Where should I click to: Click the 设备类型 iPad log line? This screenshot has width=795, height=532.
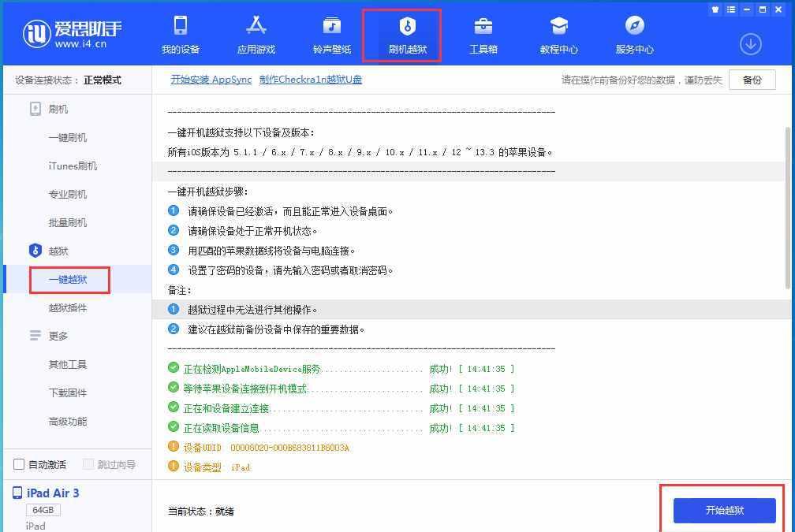(x=210, y=467)
